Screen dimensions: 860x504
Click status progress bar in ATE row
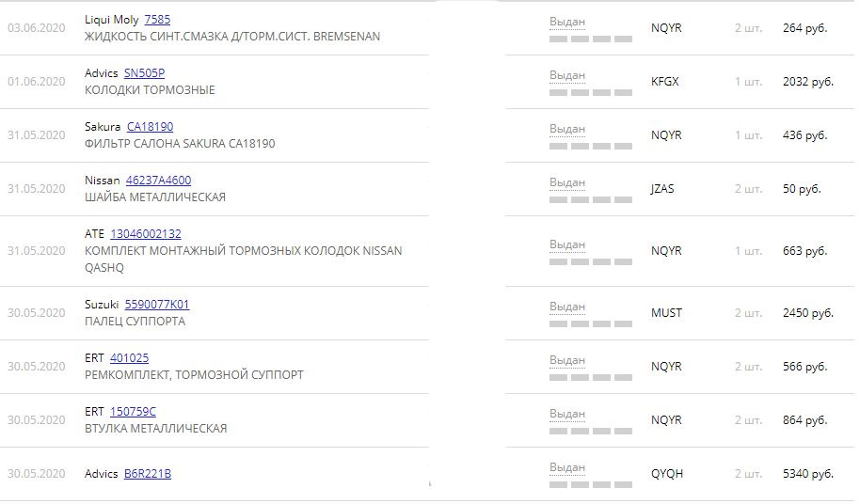(x=591, y=262)
